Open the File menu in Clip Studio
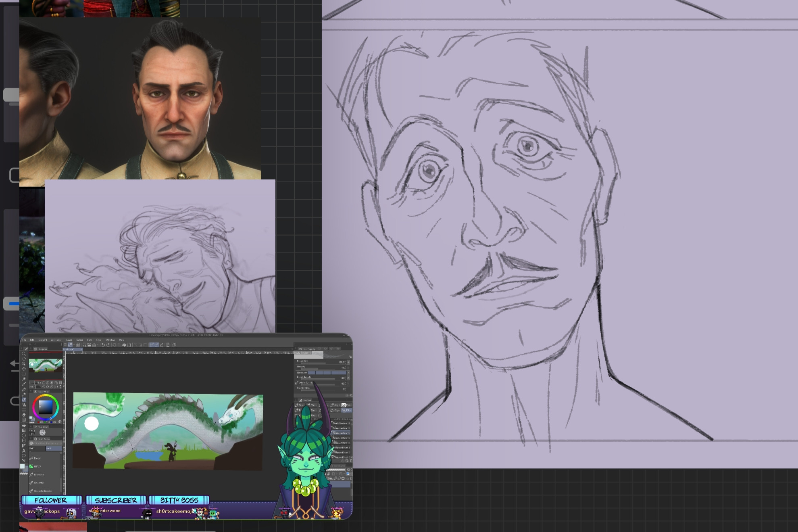This screenshot has height=532, width=798. click(x=24, y=340)
